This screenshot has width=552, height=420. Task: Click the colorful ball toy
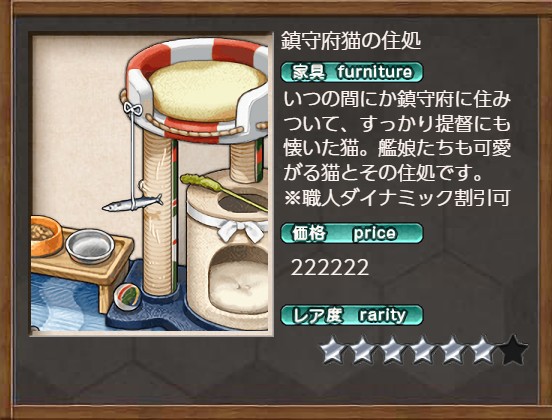pos(127,297)
